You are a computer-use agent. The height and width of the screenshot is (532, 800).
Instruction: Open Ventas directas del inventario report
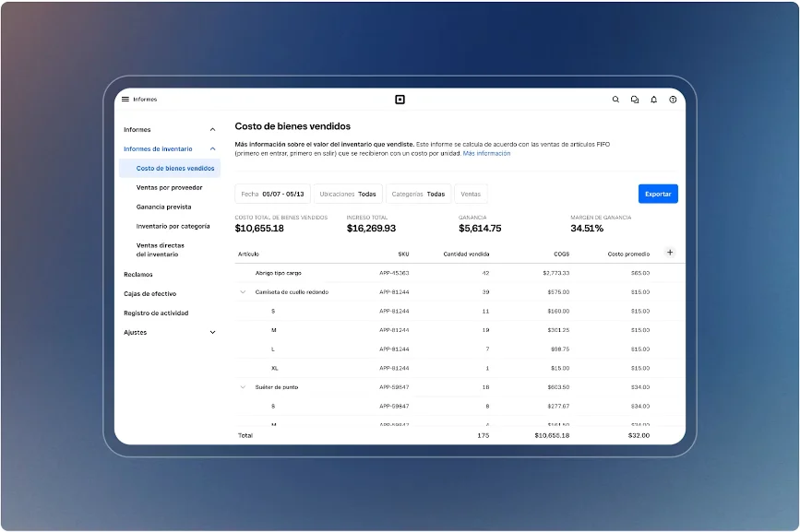point(161,250)
